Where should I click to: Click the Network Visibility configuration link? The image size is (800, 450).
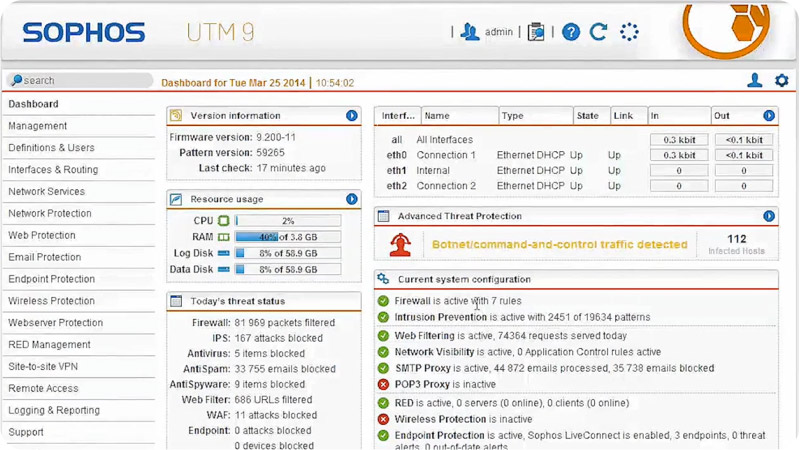pyautogui.click(x=434, y=352)
